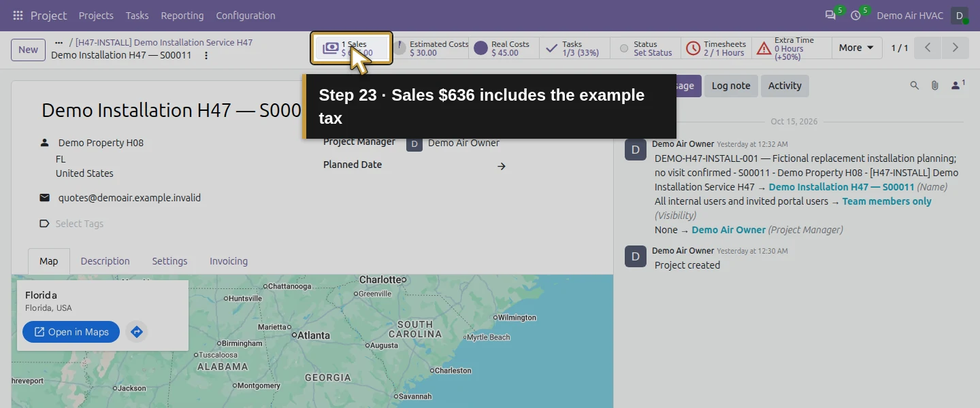Viewport: 980px width, 408px height.
Task: Click the avatar beside Project created message
Action: 636,256
